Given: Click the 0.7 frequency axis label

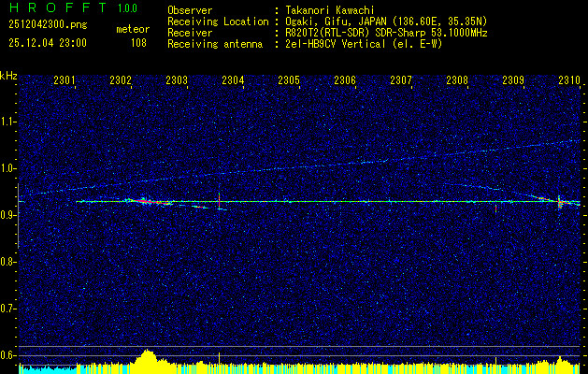Looking at the screenshot, I should 7,309.
